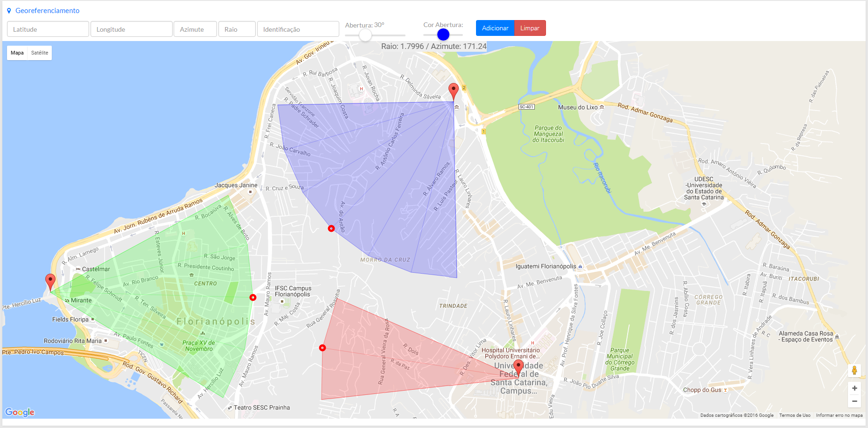868x428 pixels.
Task: Click the Raio / Azimute readout text
Action: [x=434, y=46]
